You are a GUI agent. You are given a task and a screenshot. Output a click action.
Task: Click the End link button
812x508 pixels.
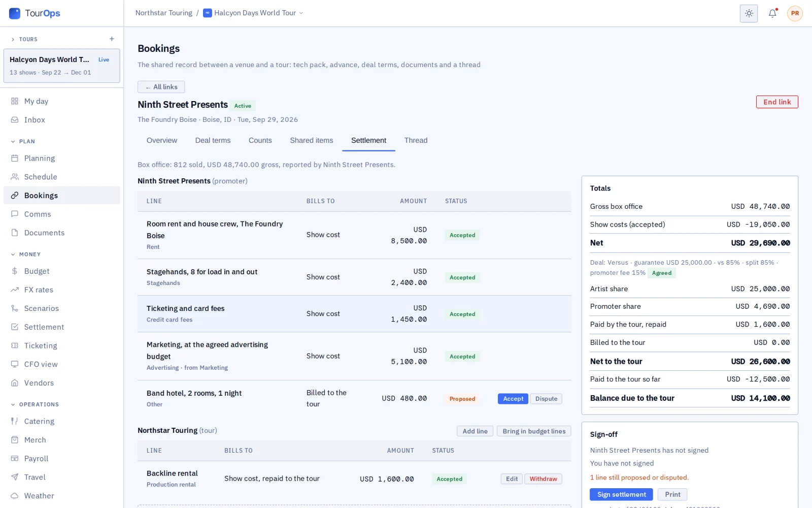777,102
